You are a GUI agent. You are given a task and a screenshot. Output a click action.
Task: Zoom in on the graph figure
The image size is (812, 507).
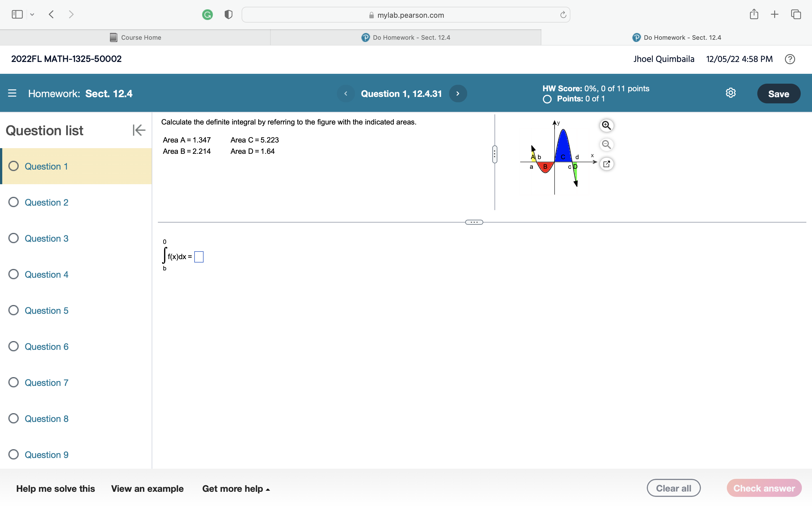607,125
